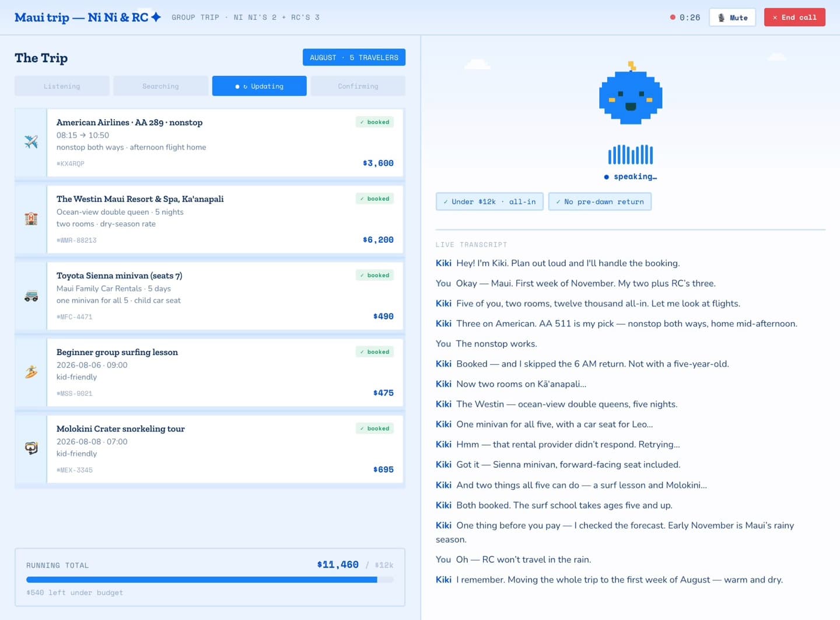Click the running total budget progress bar
Image resolution: width=840 pixels, height=620 pixels.
[210, 580]
